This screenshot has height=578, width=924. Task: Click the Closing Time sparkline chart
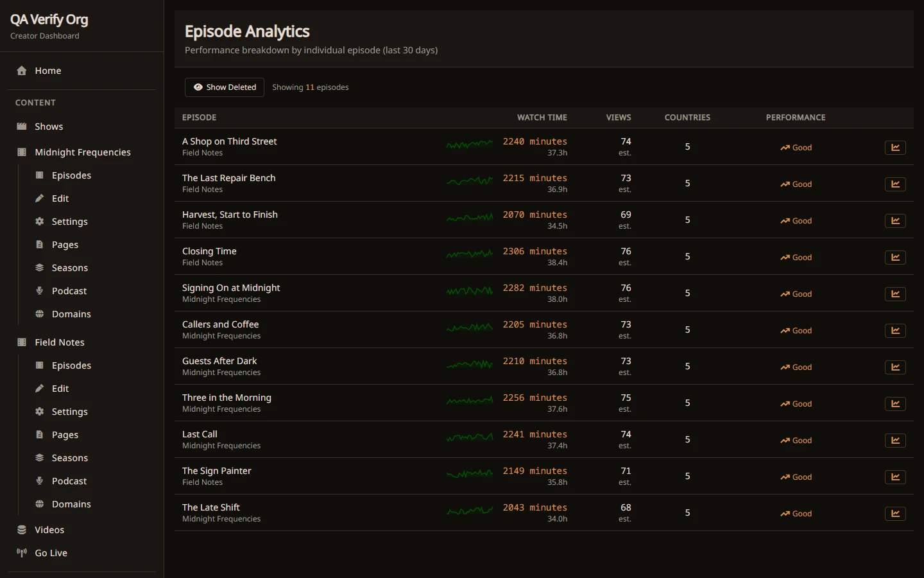point(470,255)
